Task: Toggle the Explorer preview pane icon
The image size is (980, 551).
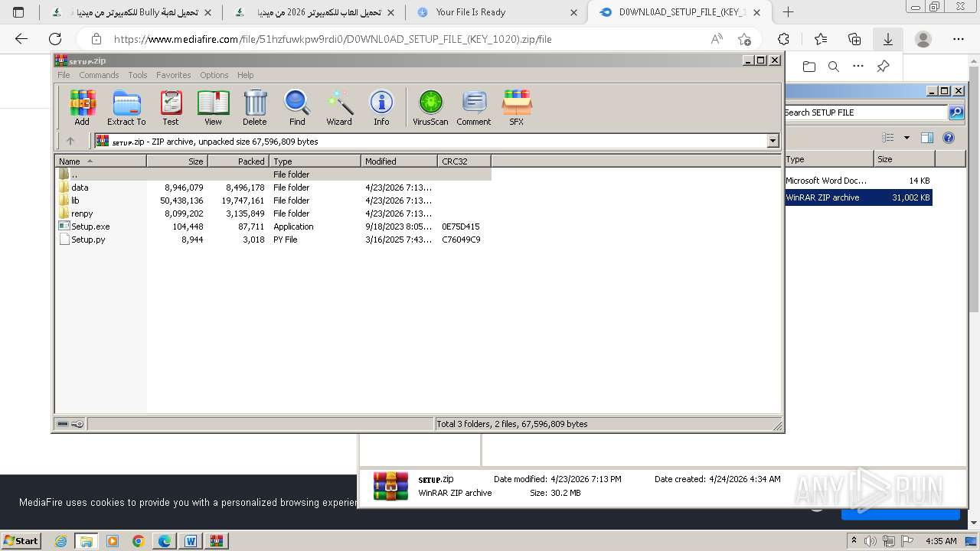Action: [x=927, y=138]
